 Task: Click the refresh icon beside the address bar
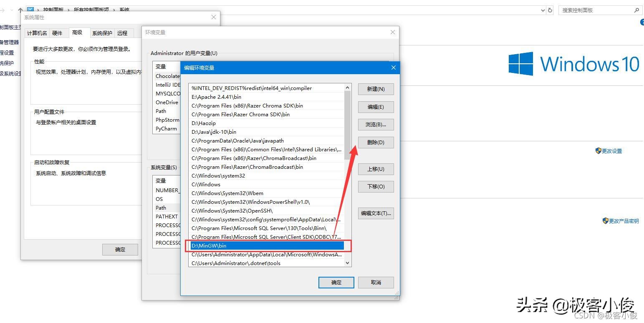click(550, 10)
